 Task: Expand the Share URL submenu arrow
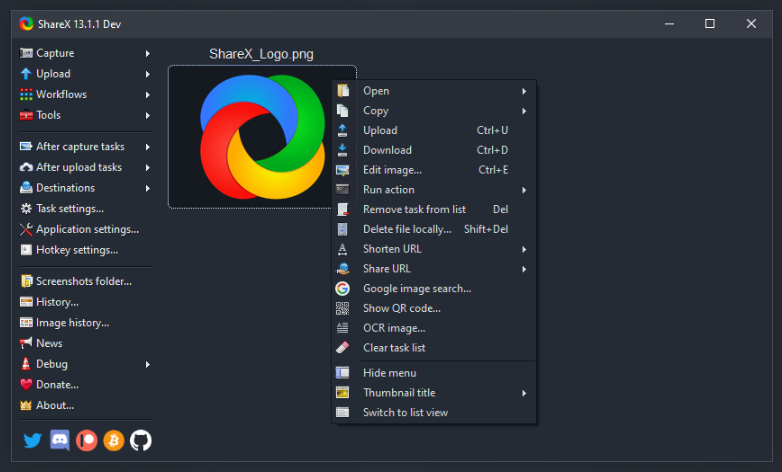click(524, 269)
